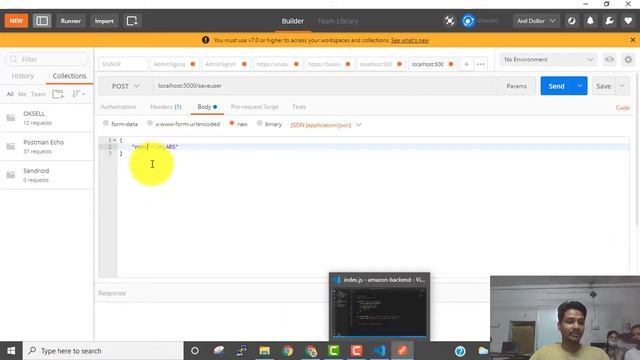Open Windows Start menu
The height and width of the screenshot is (360, 640).
[x=11, y=351]
